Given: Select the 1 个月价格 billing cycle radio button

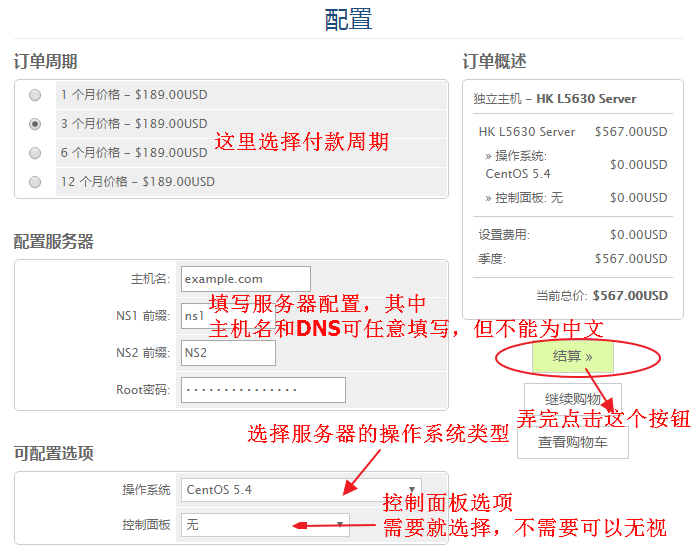Looking at the screenshot, I should 35,95.
